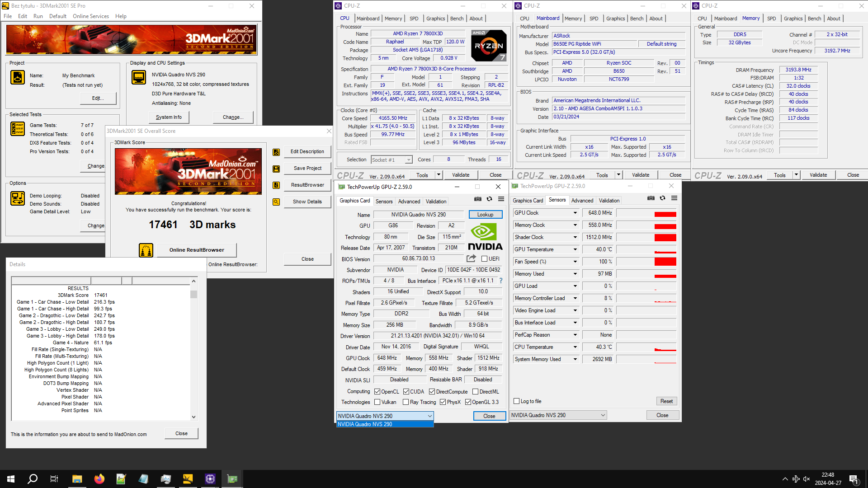Viewport: 868px width, 488px height.
Task: Click the Lookup button in GPU-Z
Action: (x=486, y=215)
